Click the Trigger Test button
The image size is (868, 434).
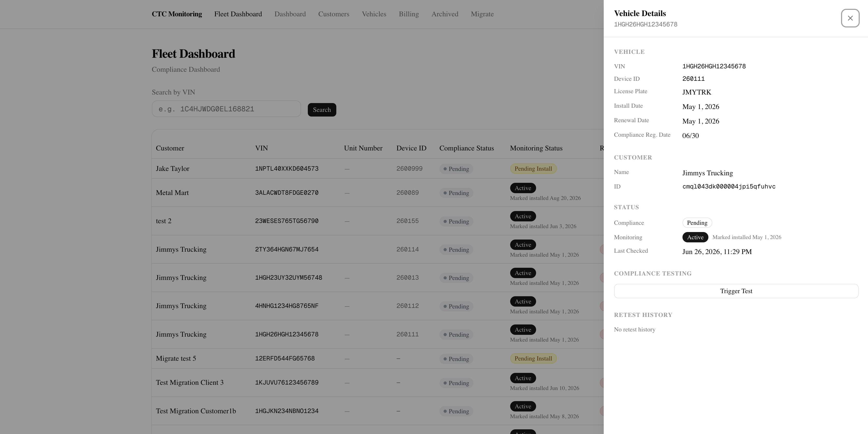[736, 291]
